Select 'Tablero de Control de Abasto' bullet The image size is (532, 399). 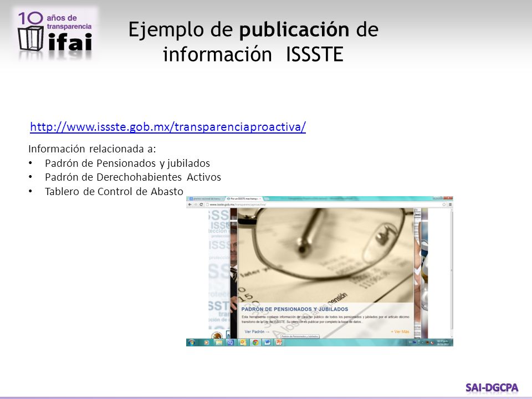pos(114,191)
